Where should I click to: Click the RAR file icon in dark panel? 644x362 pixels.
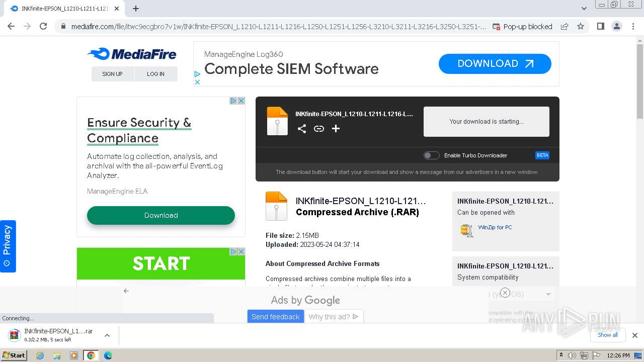click(x=277, y=121)
